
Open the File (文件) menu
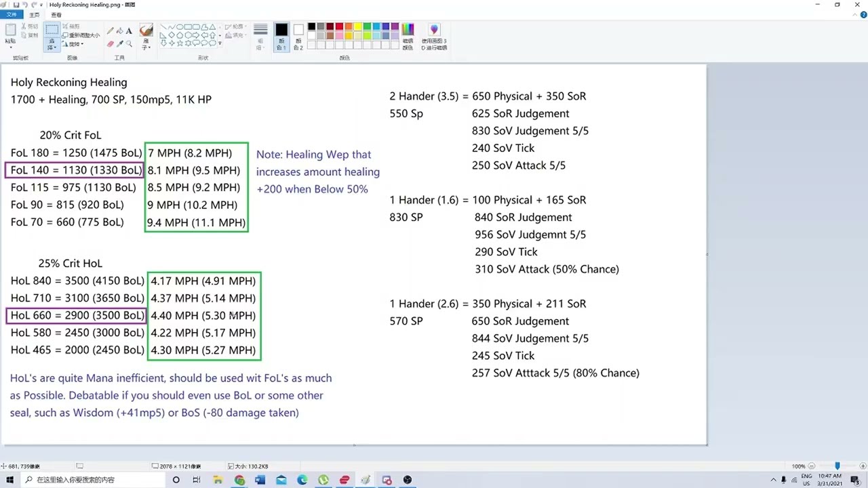(12, 15)
